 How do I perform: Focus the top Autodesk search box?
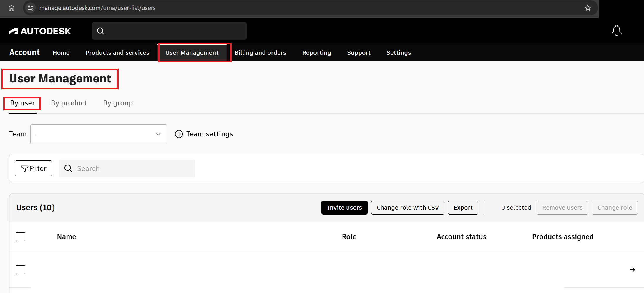coord(169,31)
